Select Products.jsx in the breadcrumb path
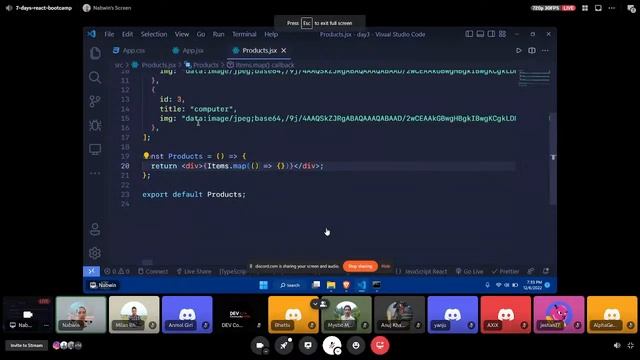 pos(158,65)
